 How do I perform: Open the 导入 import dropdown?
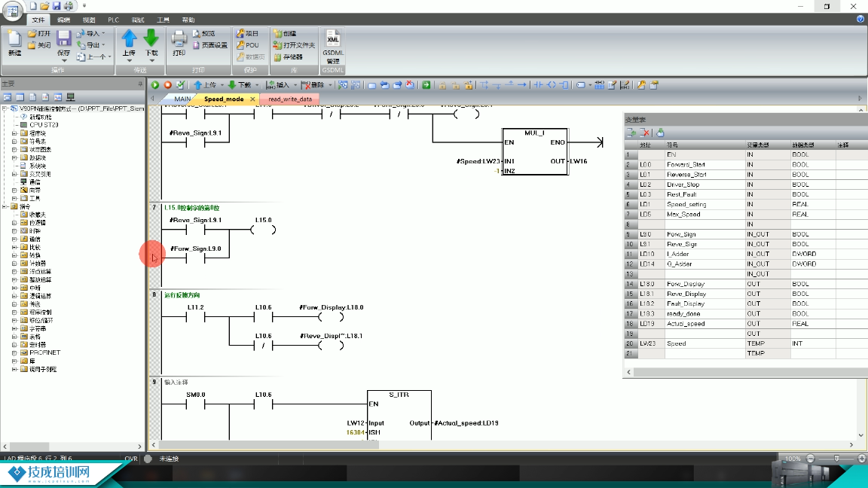point(93,34)
